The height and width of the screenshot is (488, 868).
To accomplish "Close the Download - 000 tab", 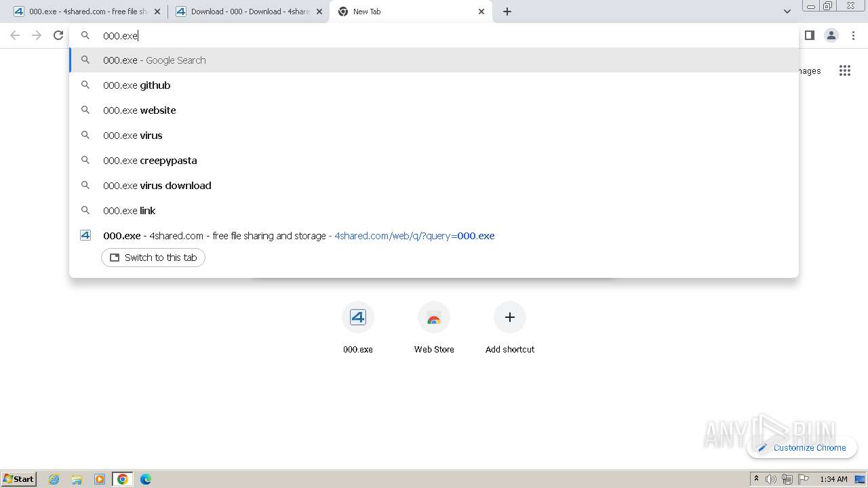I will [319, 12].
